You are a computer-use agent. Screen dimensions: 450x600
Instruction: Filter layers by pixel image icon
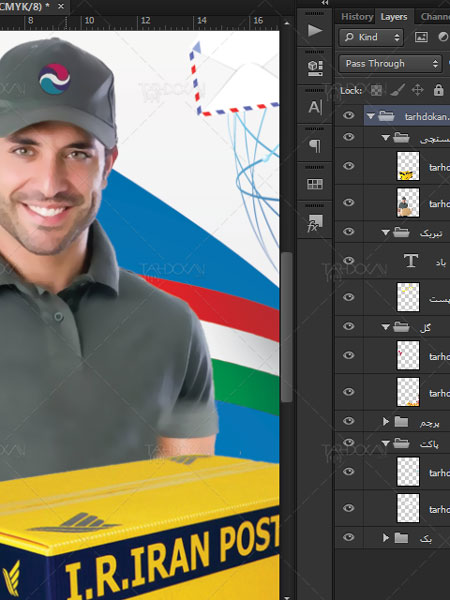[421, 37]
